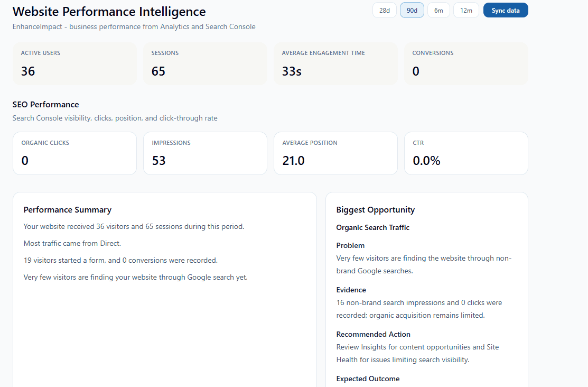The image size is (588, 387).
Task: Switch to the 6m time range
Action: coord(438,10)
